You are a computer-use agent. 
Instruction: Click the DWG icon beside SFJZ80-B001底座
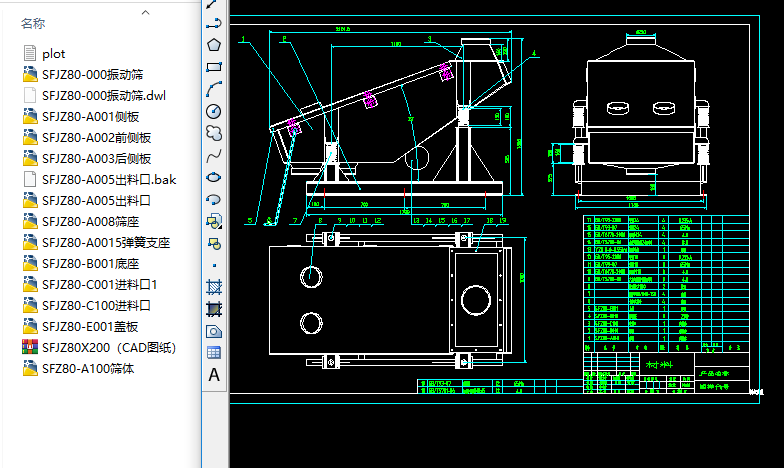point(30,263)
